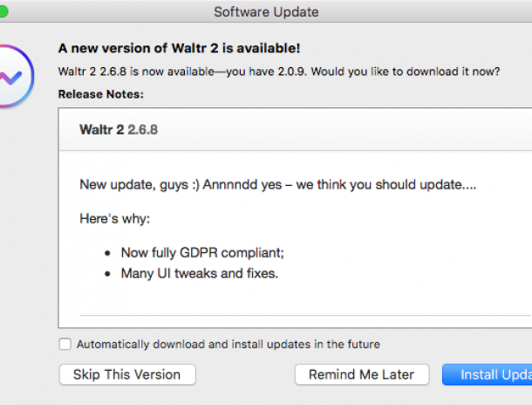532x405 pixels.
Task: Enable automatic download and install checkbox
Action: (x=65, y=344)
